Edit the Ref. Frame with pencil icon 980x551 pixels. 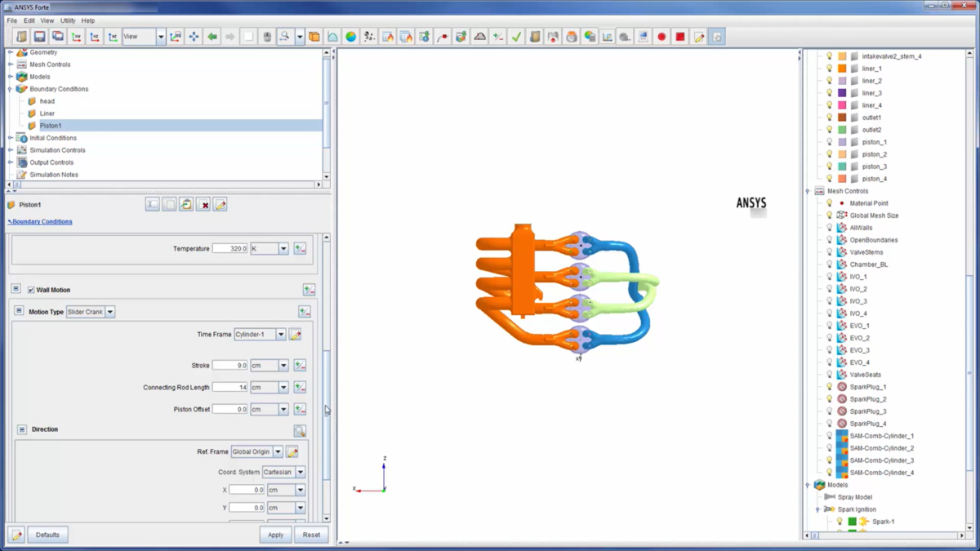pos(292,451)
